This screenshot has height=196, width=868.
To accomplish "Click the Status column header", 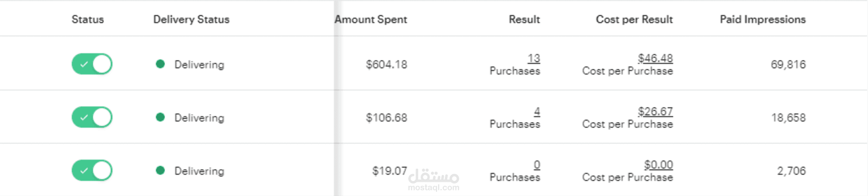I will tap(88, 20).
